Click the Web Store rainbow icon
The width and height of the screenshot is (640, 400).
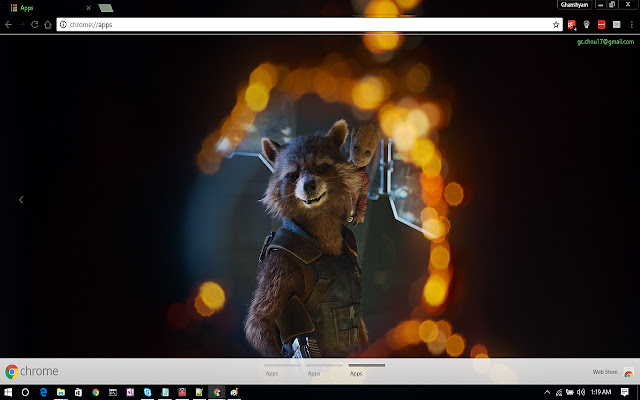[629, 372]
